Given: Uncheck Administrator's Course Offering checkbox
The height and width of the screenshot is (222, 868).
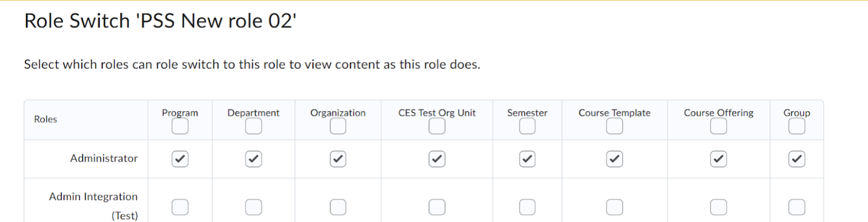Looking at the screenshot, I should tap(718, 159).
